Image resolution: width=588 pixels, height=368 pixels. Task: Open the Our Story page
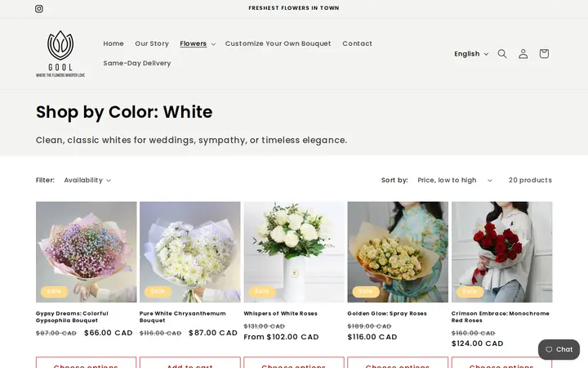tap(152, 43)
